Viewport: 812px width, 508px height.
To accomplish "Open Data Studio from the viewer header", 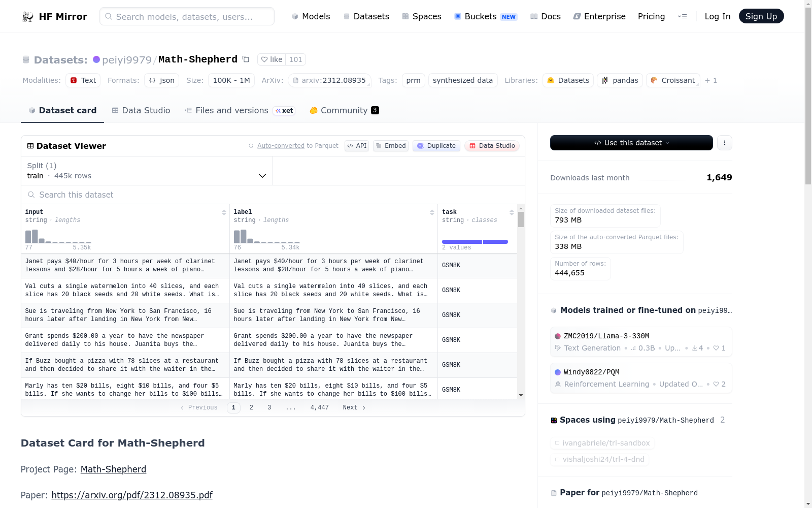I will [x=492, y=146].
